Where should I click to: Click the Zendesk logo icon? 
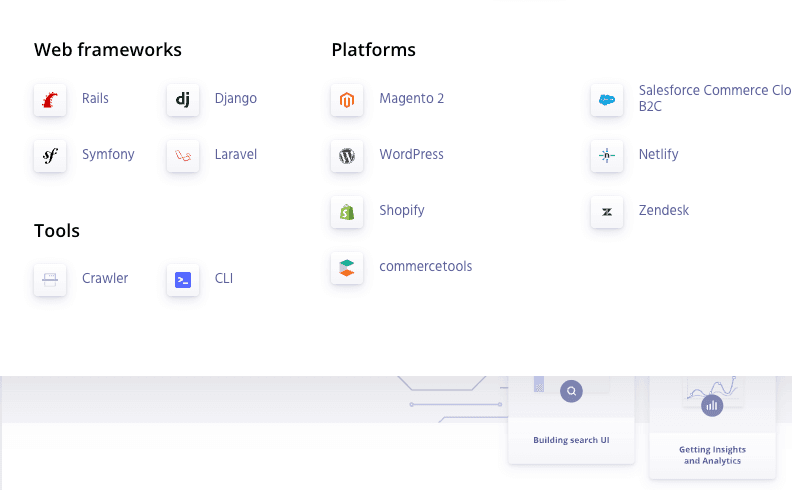pos(607,212)
